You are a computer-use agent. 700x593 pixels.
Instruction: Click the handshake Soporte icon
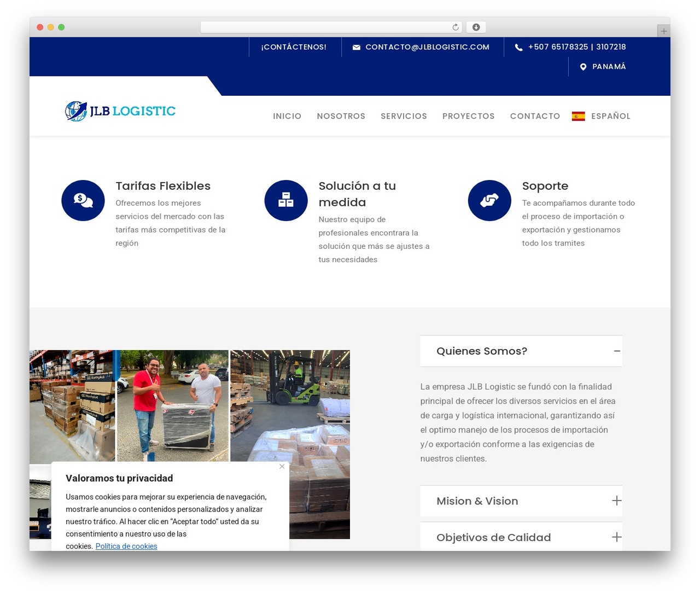coord(489,200)
